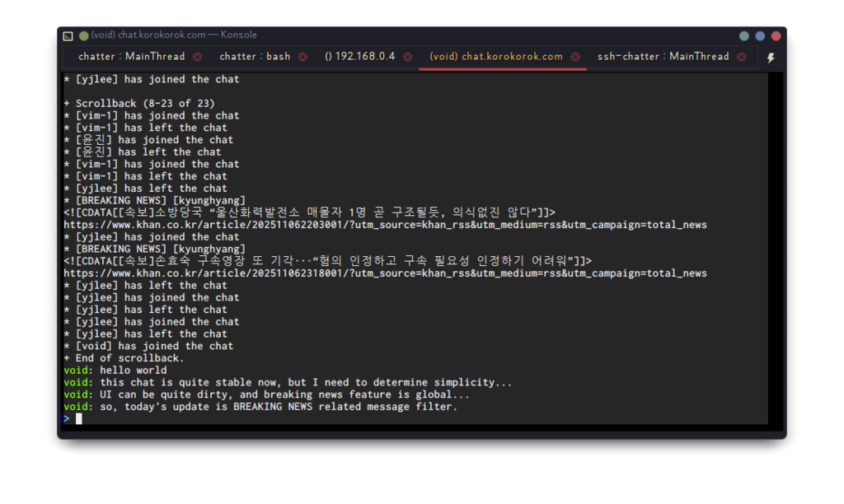Click the second khan.co.kr article URL
Screen dimensions: 844x504
[x=385, y=273]
